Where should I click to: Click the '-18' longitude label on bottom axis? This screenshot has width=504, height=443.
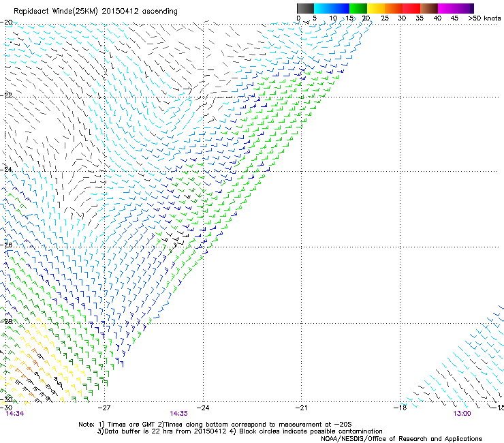(400, 408)
